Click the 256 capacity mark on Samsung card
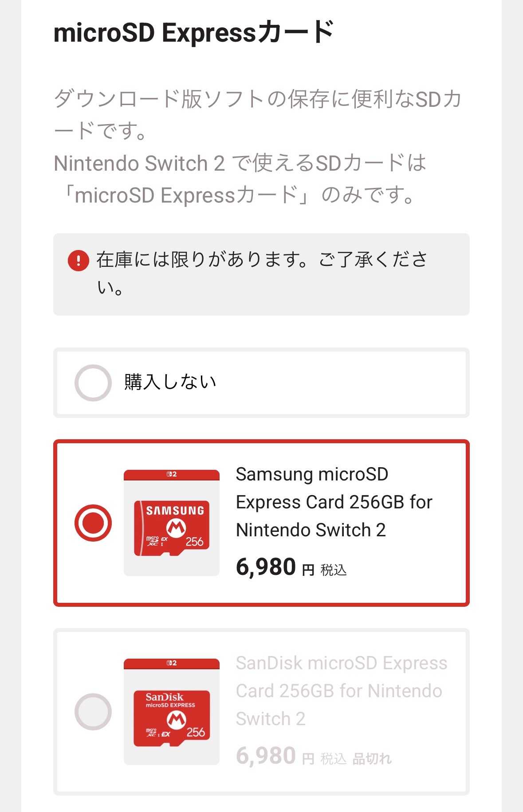523x812 pixels. (194, 542)
